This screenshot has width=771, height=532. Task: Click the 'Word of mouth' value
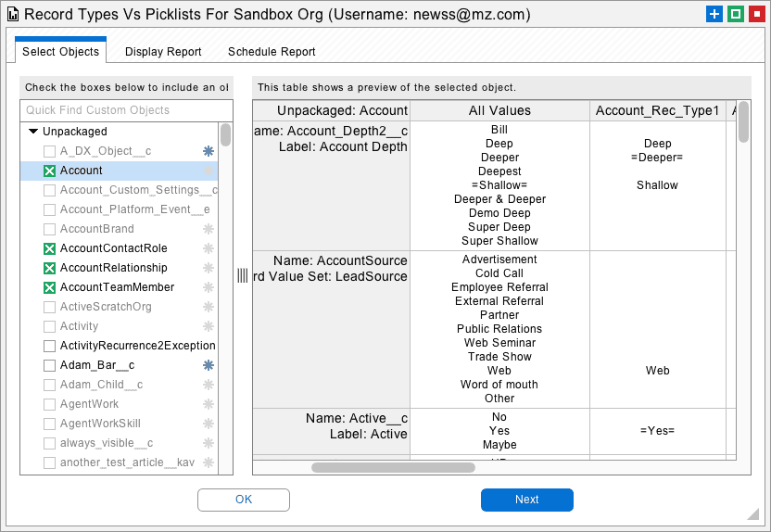(499, 385)
